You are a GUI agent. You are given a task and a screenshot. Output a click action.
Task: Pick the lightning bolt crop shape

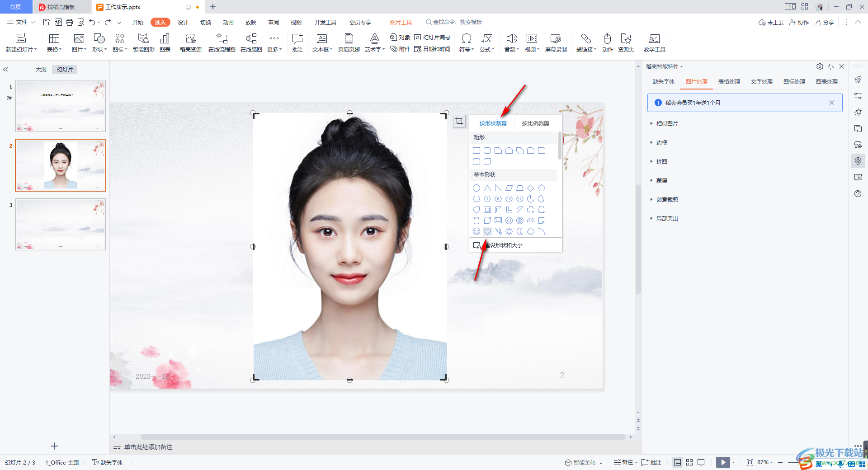click(498, 231)
